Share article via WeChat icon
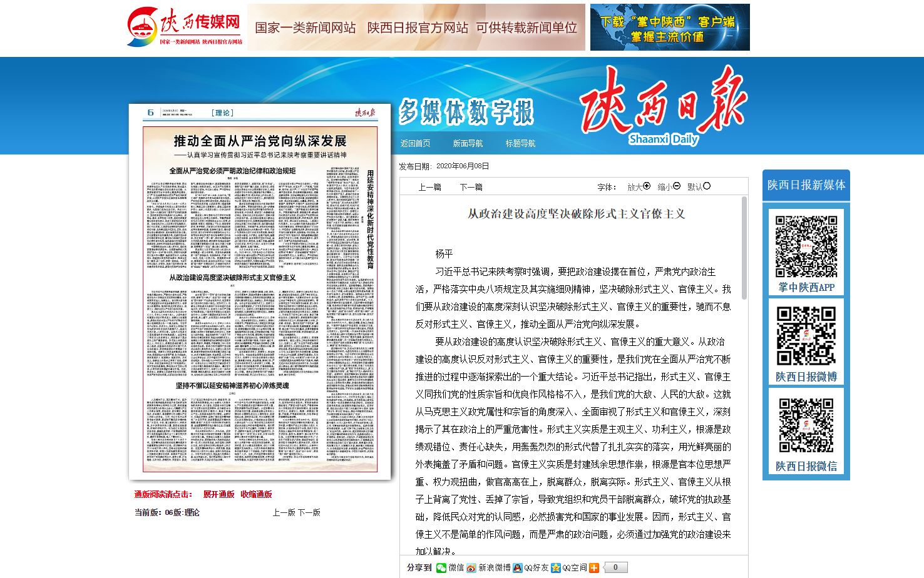The image size is (924, 578). [442, 567]
